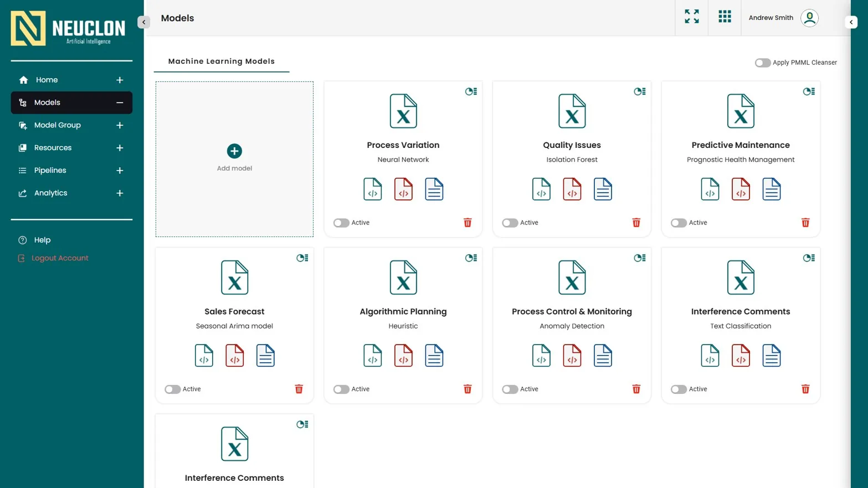The width and height of the screenshot is (868, 488).
Task: Click the fullscreen expand icon in header
Action: click(x=691, y=17)
